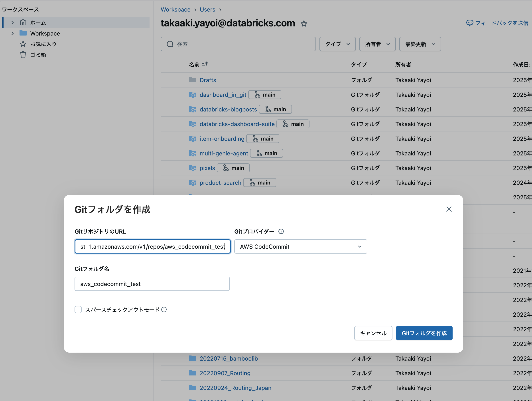Click the star next to takaaki.yayoi@databricks.com
This screenshot has width=532, height=401.
[304, 24]
